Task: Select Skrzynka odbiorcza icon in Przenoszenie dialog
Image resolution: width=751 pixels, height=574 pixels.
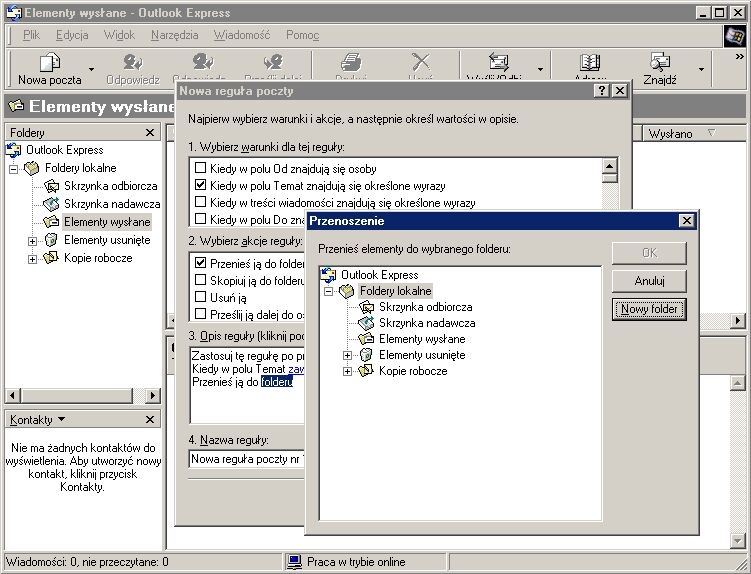Action: pos(366,307)
